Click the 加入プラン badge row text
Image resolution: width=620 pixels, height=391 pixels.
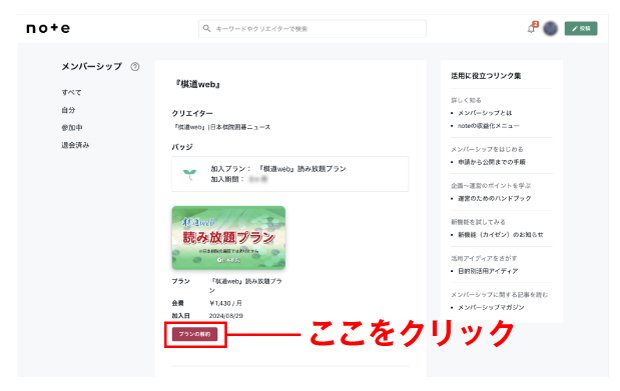[x=278, y=169]
